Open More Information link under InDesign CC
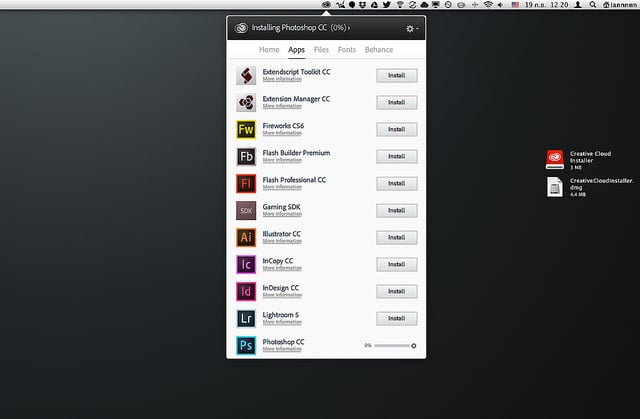Screen dimensions: 640x419 (x=282, y=295)
